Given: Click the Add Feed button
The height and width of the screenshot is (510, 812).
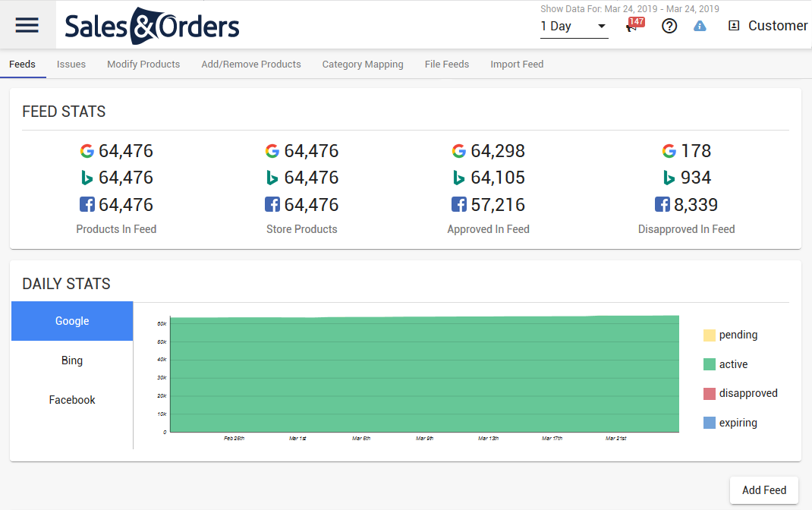Looking at the screenshot, I should [x=763, y=490].
